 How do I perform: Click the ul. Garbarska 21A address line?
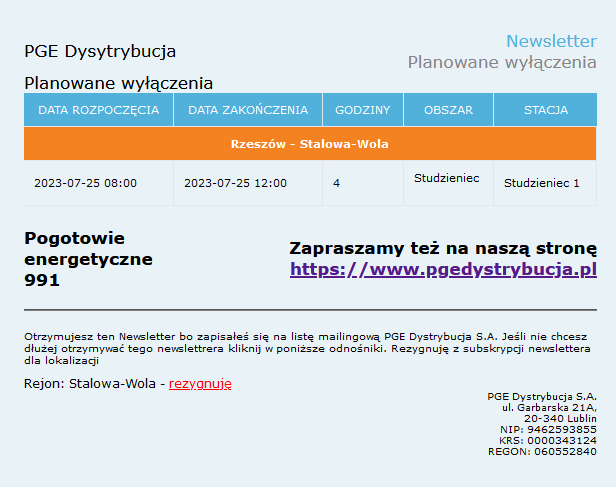click(x=549, y=407)
